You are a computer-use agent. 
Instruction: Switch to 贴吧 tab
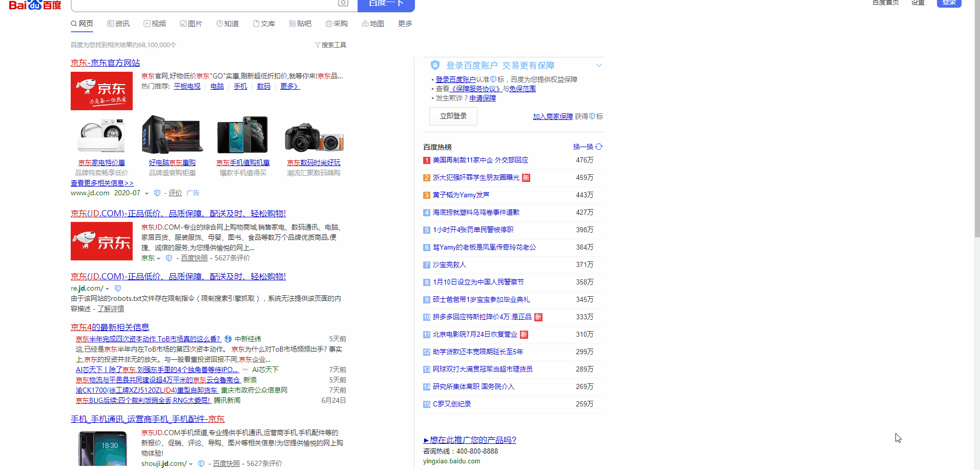click(300, 24)
